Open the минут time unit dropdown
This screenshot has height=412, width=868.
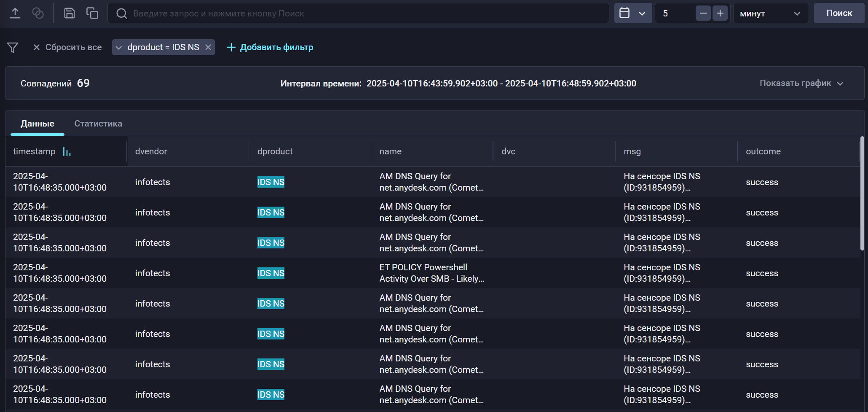coord(770,13)
